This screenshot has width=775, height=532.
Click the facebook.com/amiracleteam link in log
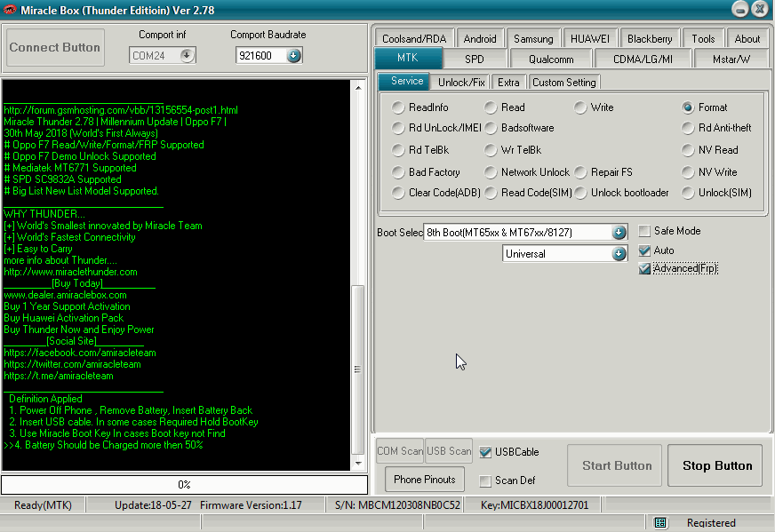(x=80, y=353)
